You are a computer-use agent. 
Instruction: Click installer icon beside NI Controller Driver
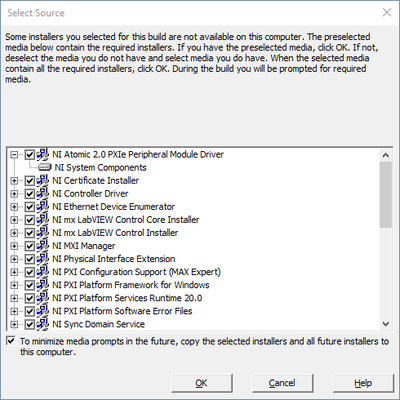(x=43, y=193)
